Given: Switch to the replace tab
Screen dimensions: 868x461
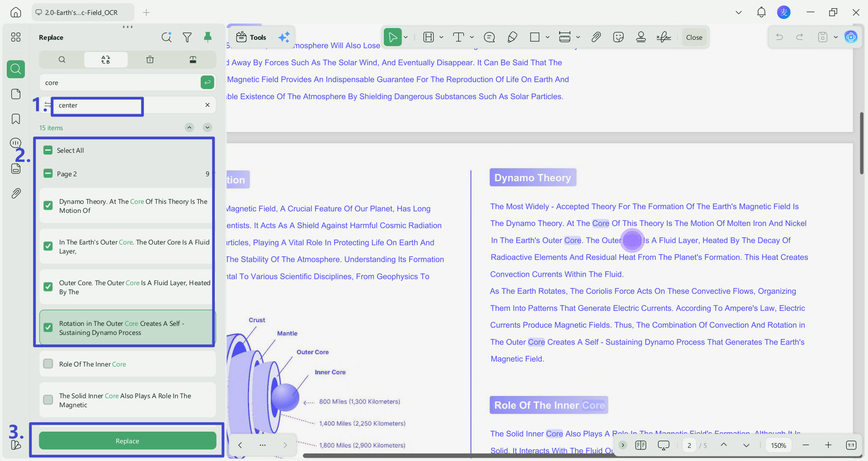Looking at the screenshot, I should click(106, 60).
